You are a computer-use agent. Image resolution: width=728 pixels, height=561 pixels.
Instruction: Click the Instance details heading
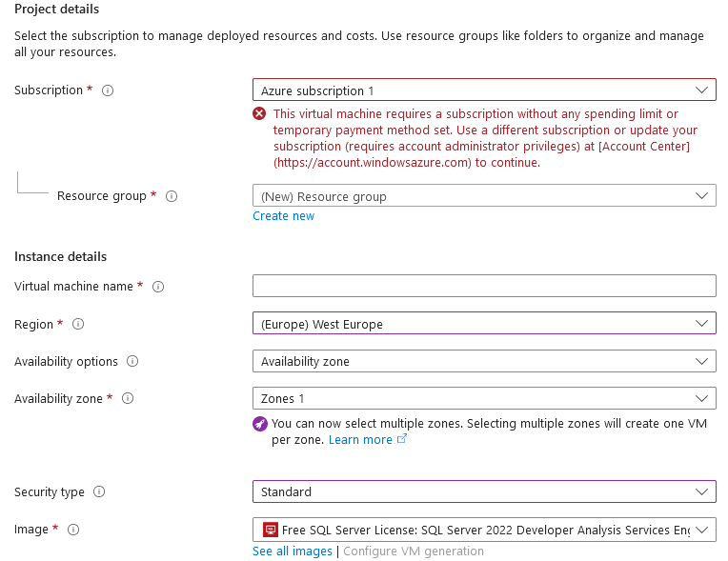click(x=60, y=256)
